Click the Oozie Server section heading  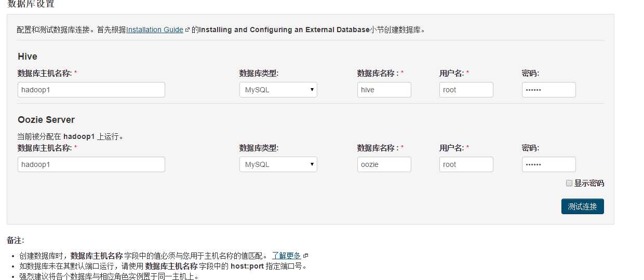click(46, 120)
